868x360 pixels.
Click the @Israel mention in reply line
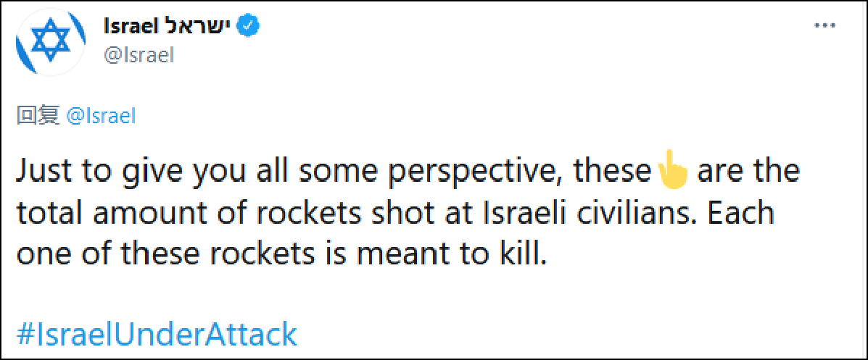pos(101,115)
